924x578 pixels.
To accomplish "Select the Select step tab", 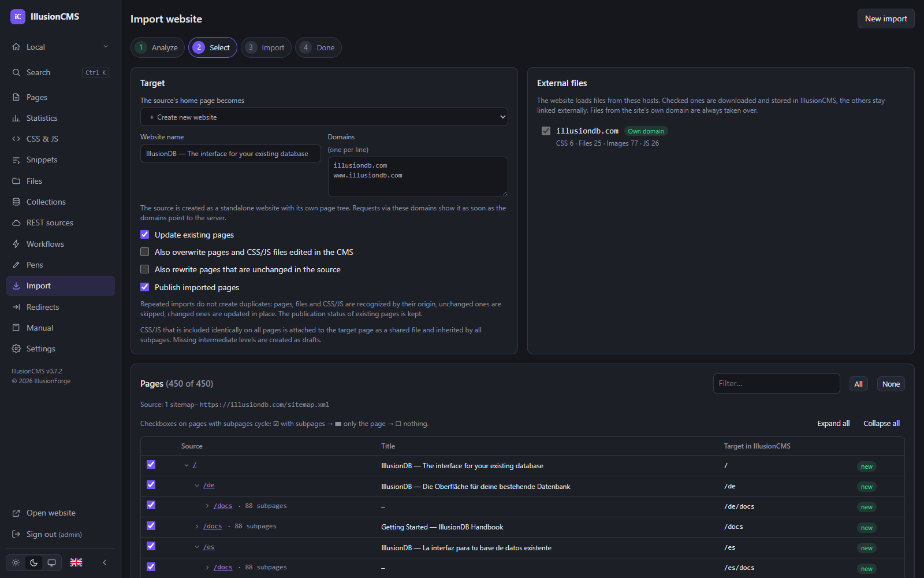I will [x=213, y=47].
